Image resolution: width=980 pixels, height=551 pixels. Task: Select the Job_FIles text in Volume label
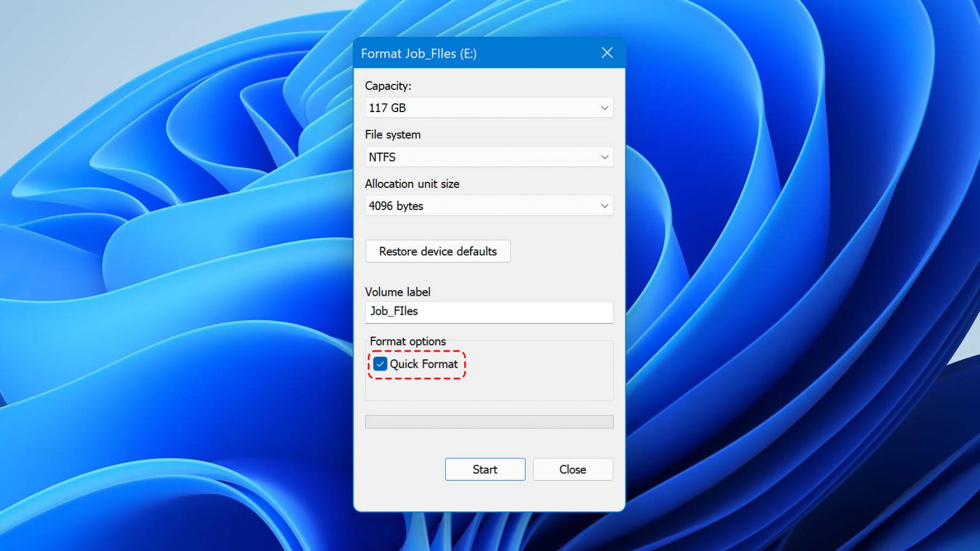[394, 312]
